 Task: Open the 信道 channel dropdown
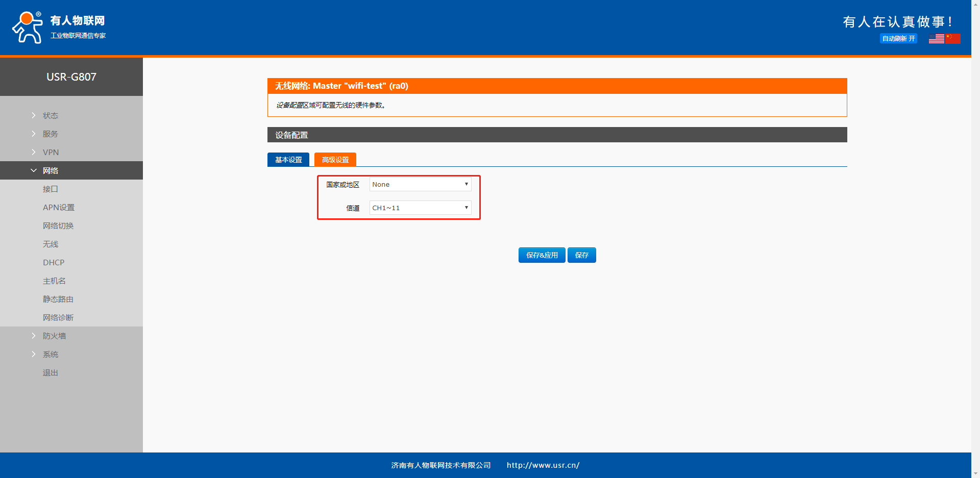[420, 208]
